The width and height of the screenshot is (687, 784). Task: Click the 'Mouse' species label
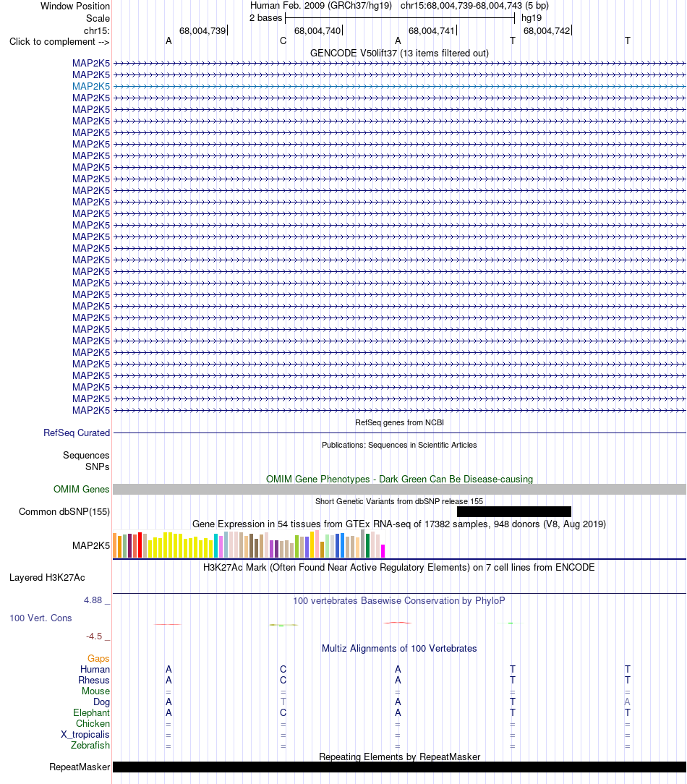[x=96, y=691]
